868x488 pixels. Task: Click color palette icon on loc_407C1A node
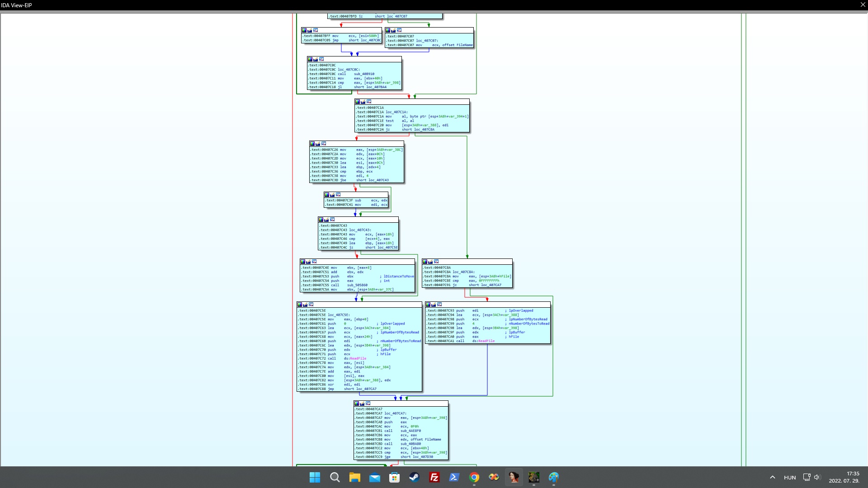358,102
